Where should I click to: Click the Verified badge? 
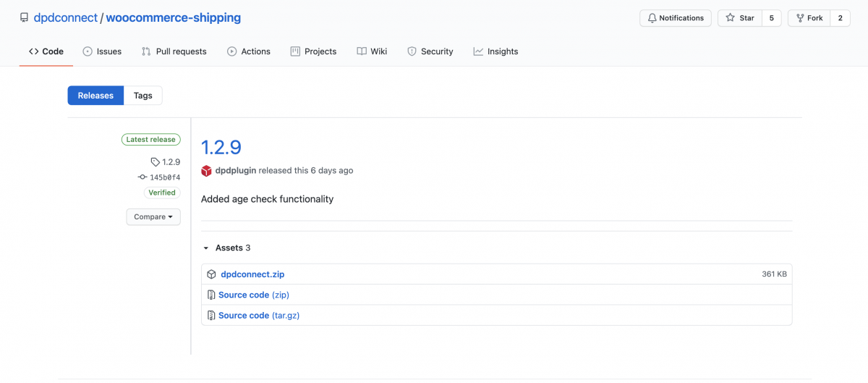click(x=162, y=193)
